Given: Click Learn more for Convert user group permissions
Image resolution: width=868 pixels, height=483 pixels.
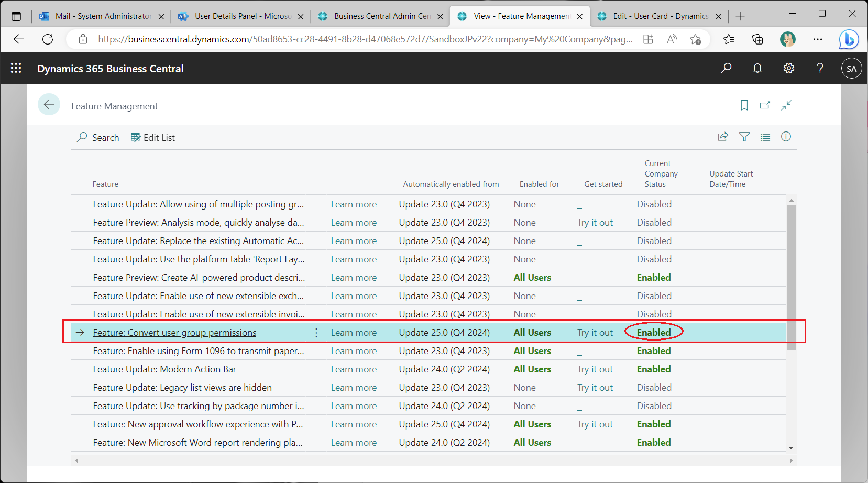Looking at the screenshot, I should pos(354,332).
